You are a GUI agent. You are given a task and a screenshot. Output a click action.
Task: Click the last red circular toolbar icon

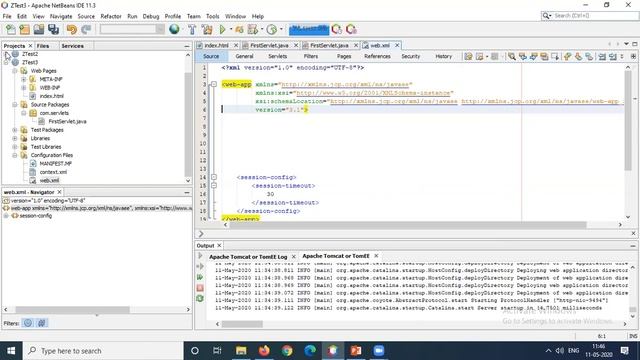coord(351,29)
